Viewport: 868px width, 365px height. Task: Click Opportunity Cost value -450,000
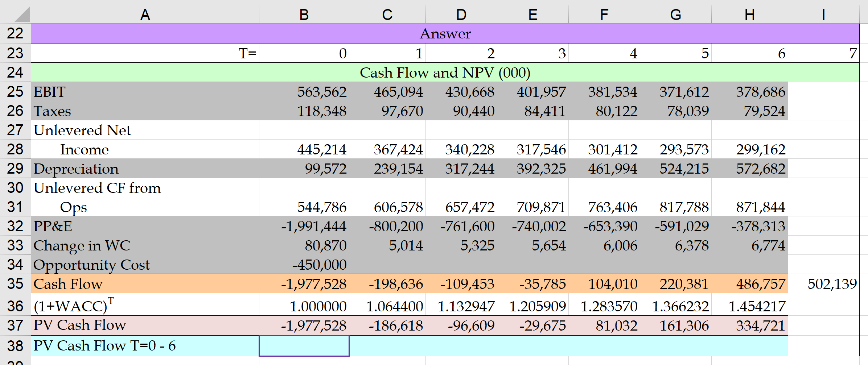(319, 265)
